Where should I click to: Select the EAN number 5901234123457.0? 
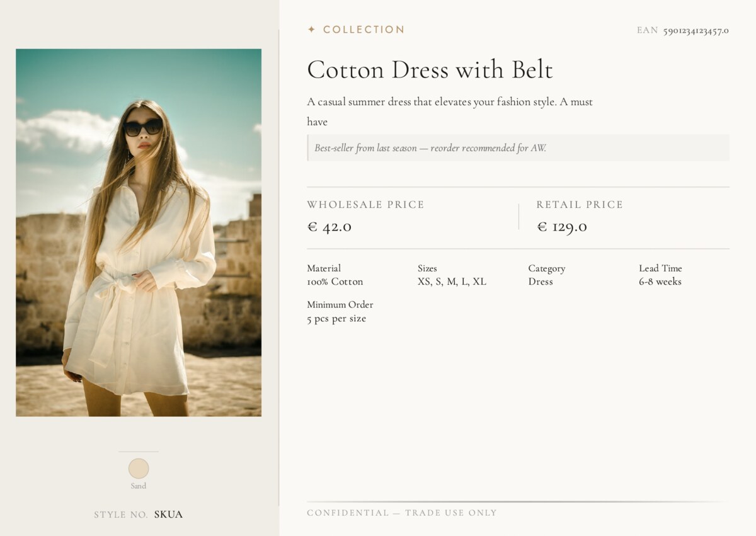696,30
